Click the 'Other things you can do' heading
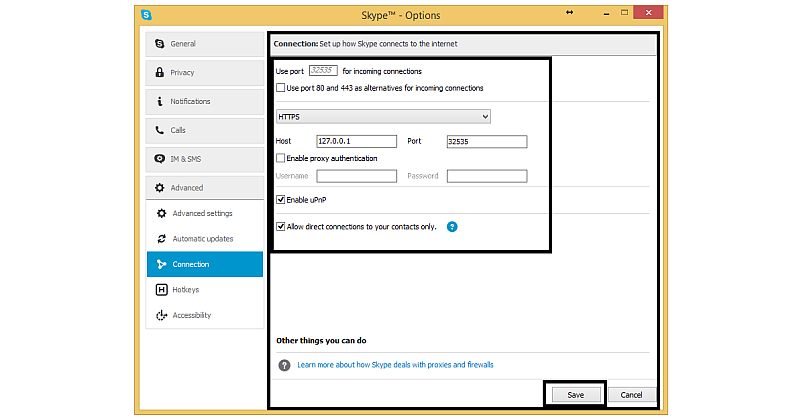 click(321, 340)
